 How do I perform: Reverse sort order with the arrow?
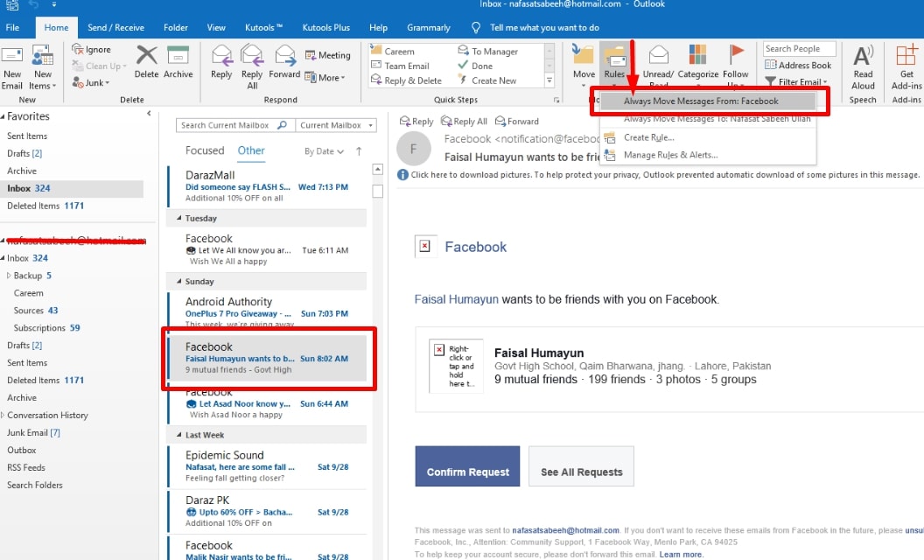(x=359, y=151)
